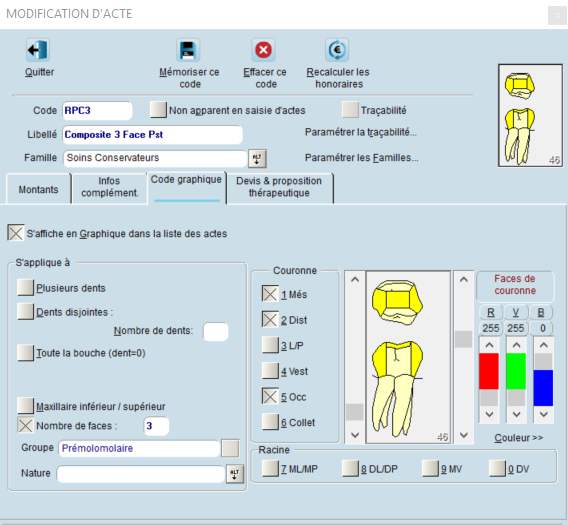Check the 9 MV root option
This screenshot has height=525, width=568.
click(430, 469)
